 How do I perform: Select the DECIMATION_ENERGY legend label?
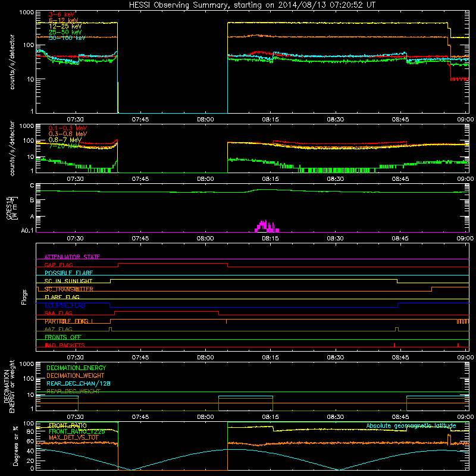coord(76,368)
